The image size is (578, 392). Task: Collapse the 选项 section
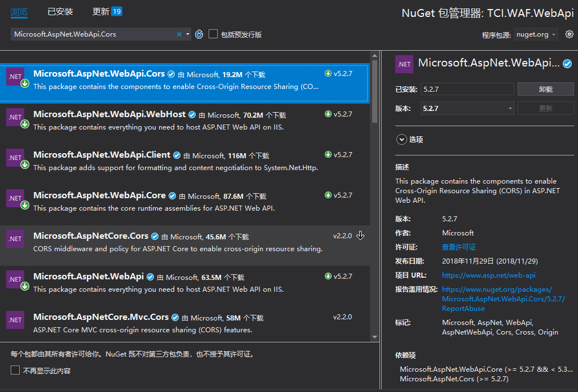(x=401, y=139)
